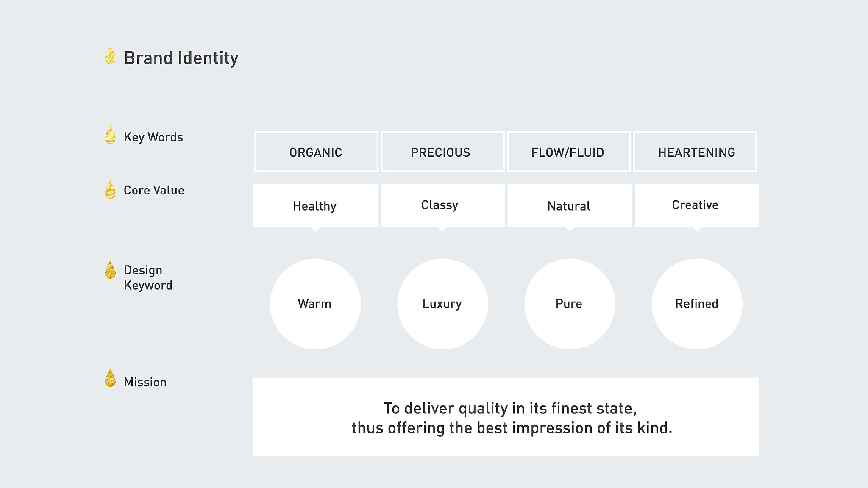This screenshot has width=868, height=488.
Task: Select the Luxury design keyword circle
Action: click(x=442, y=304)
